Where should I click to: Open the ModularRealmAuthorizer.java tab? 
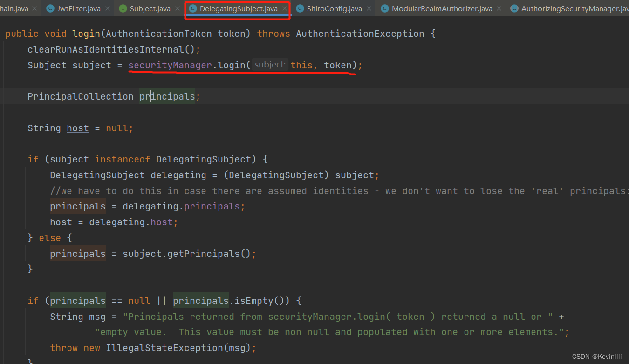[x=442, y=9]
